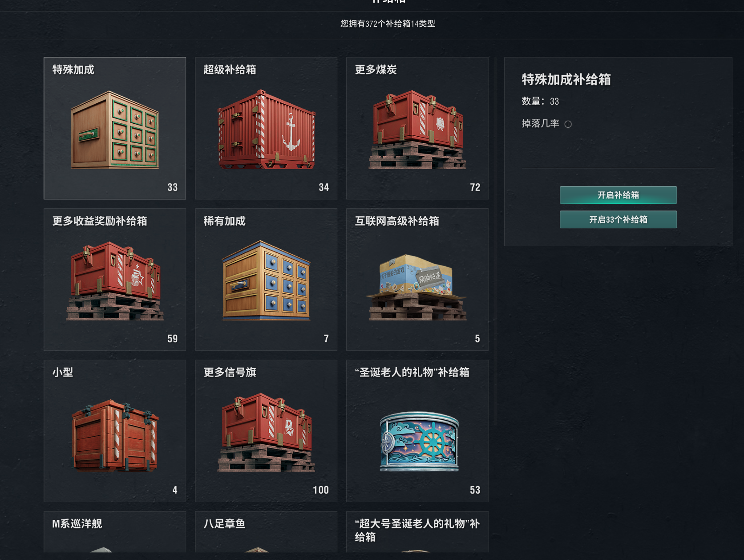Open the M系巡洋舰 container tile

[115, 532]
